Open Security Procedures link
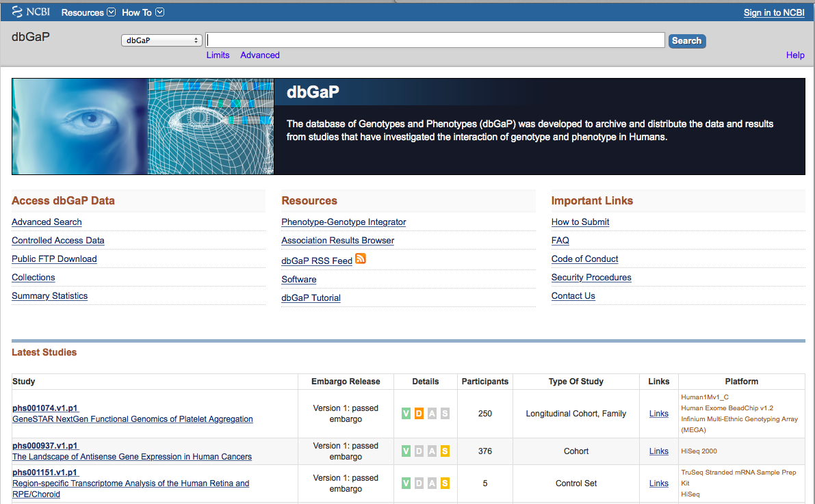Image resolution: width=815 pixels, height=504 pixels. click(591, 278)
